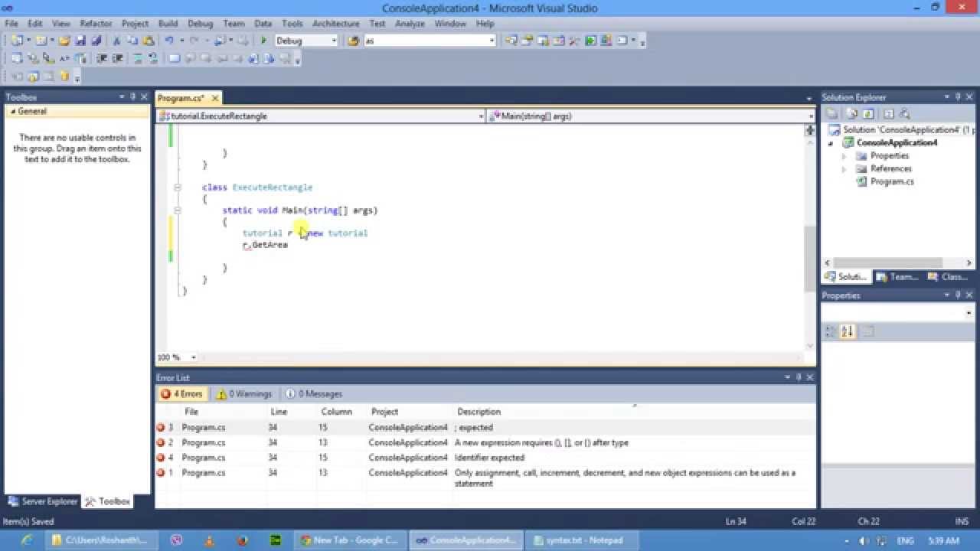This screenshot has width=980, height=551.
Task: Open the File menu
Action: (x=11, y=24)
